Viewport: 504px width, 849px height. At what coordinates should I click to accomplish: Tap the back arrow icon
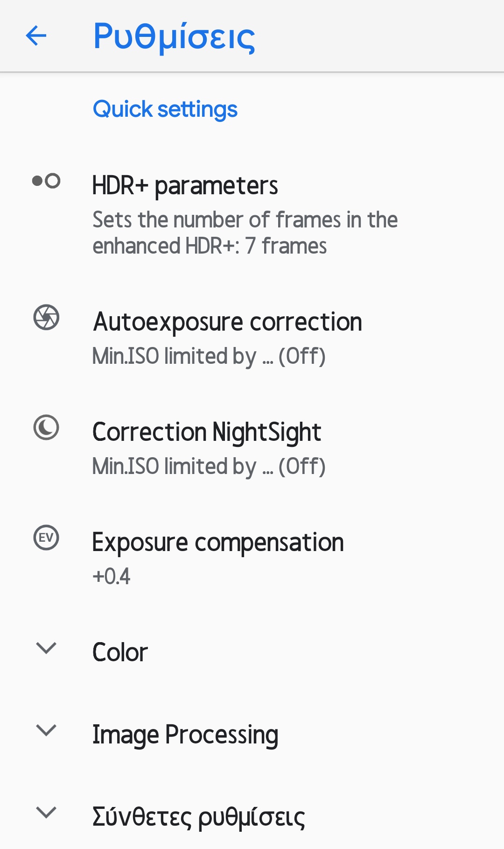(36, 36)
